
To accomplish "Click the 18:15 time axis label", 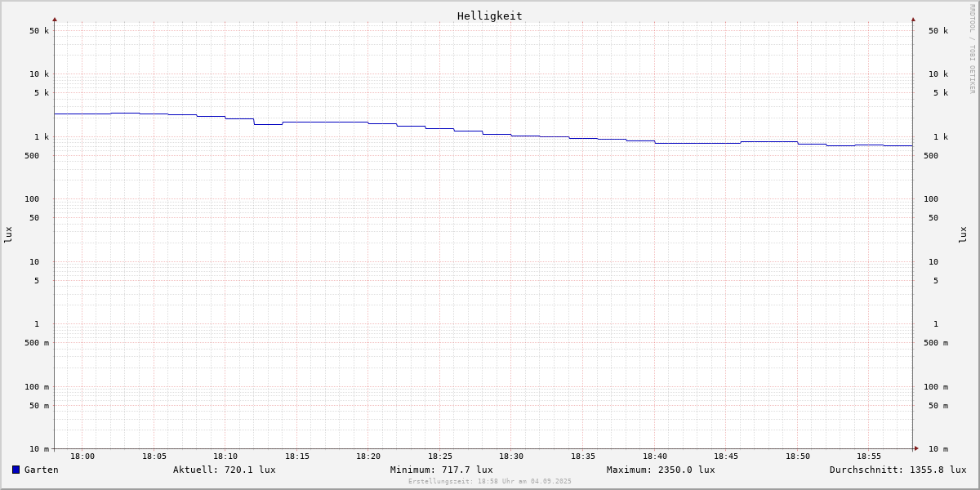I will [x=297, y=457].
